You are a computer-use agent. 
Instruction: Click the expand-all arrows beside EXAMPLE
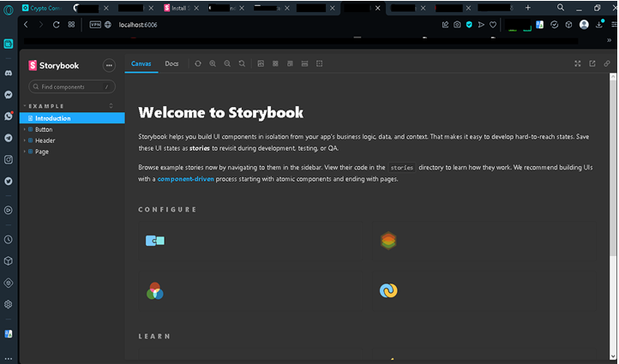pos(111,105)
